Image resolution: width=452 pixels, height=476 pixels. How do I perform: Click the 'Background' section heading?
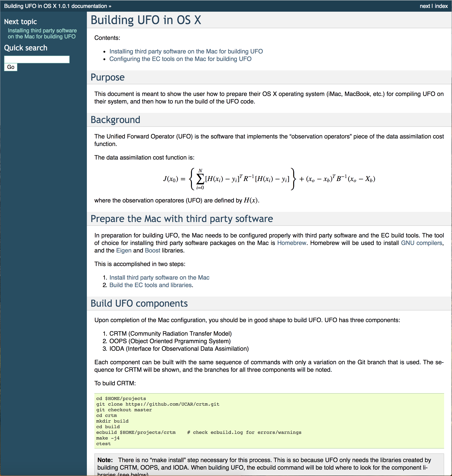pyautogui.click(x=115, y=120)
